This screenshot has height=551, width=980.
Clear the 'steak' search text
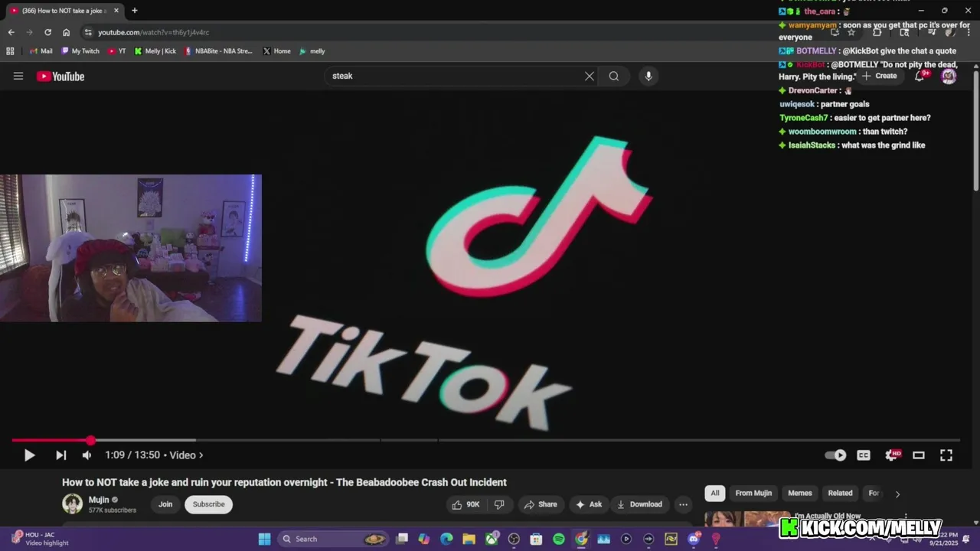[x=590, y=76]
